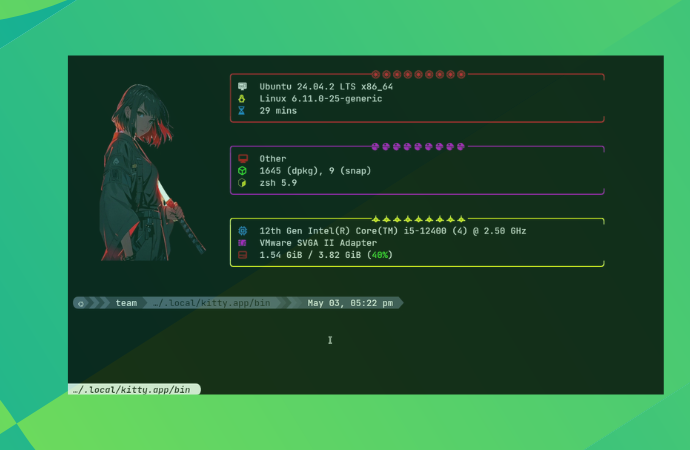Click the …/.local/kitty.app/bin prompt path segment
Viewport: 690px width, 450px height.
tap(212, 303)
